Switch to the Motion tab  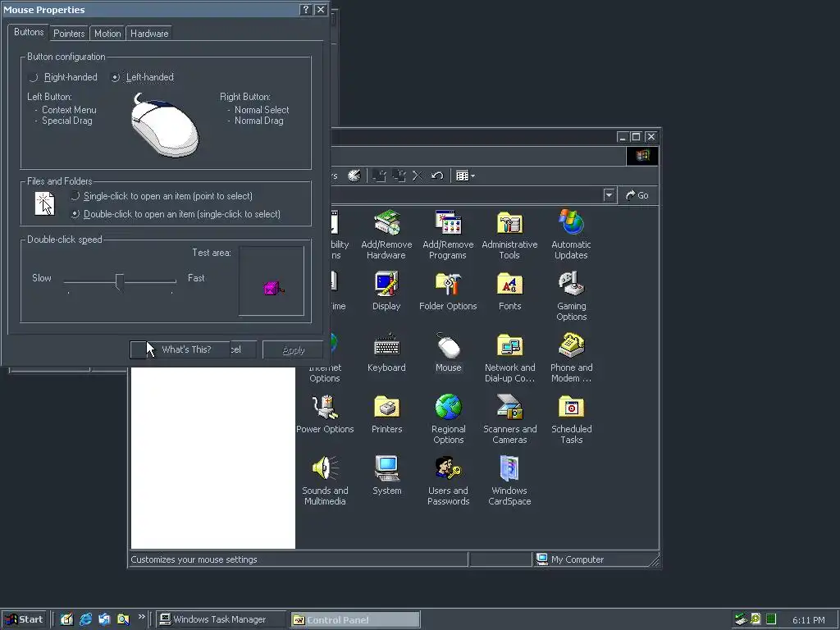(107, 33)
